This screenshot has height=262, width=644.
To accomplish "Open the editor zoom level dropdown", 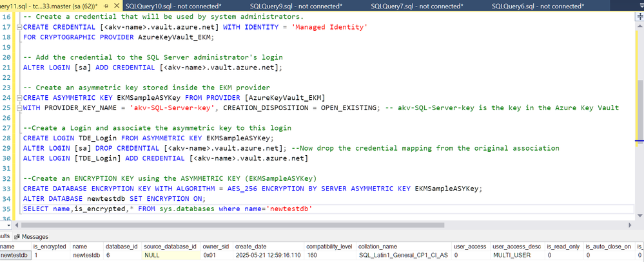I will tap(10, 225).
